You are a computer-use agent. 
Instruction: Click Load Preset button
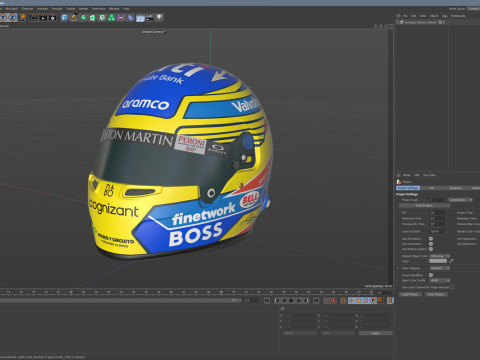410,294
